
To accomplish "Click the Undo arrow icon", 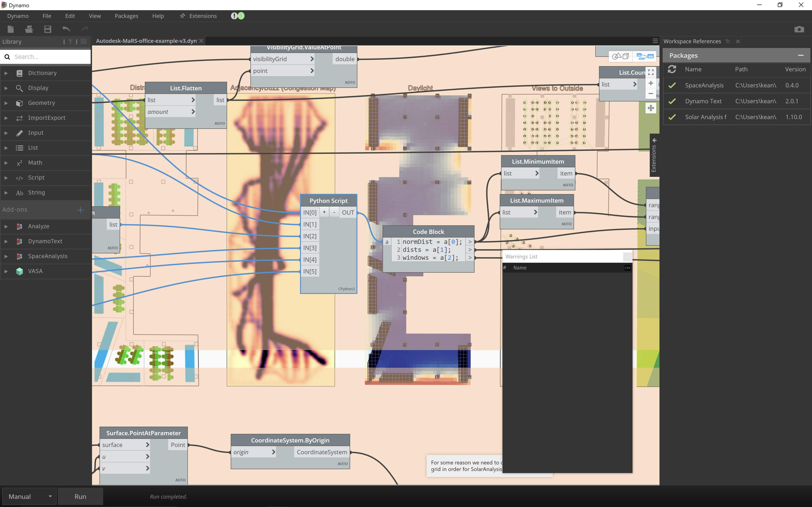I will click(x=66, y=29).
